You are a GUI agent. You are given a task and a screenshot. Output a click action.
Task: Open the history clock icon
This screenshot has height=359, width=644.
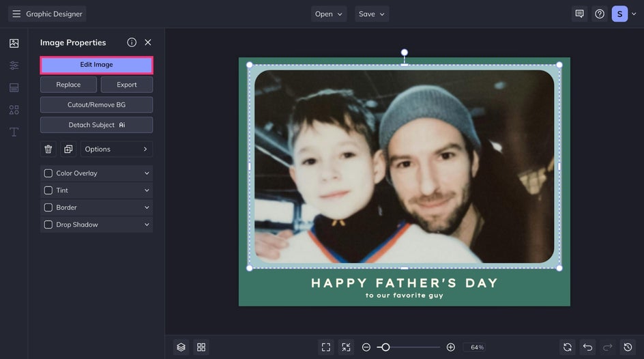click(628, 347)
